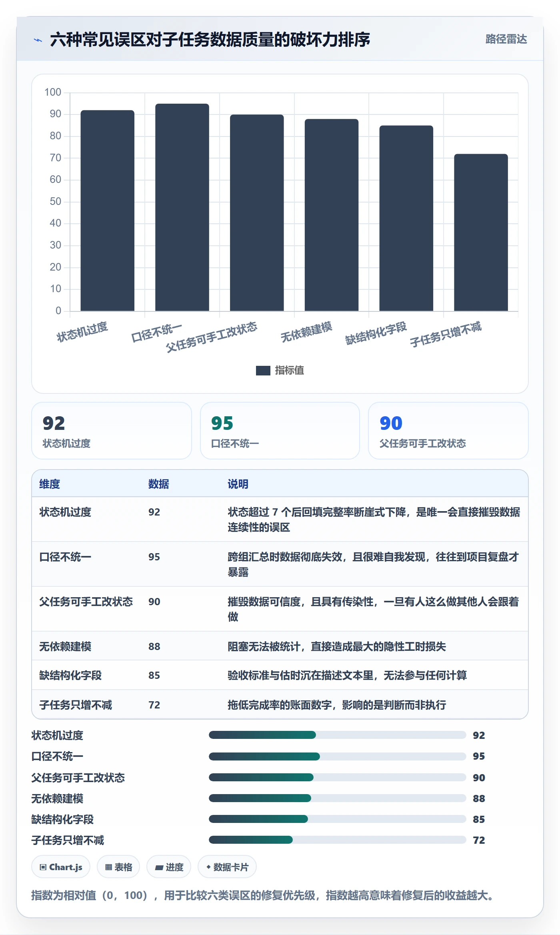
Task: Click the 状态机过度 progress bar
Action: pos(338,735)
